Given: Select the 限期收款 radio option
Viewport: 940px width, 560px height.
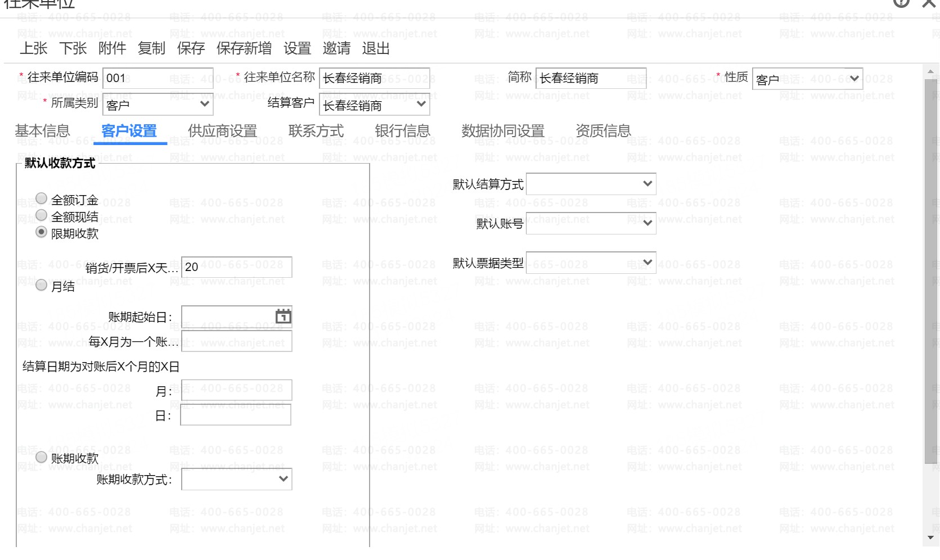Looking at the screenshot, I should tap(41, 232).
